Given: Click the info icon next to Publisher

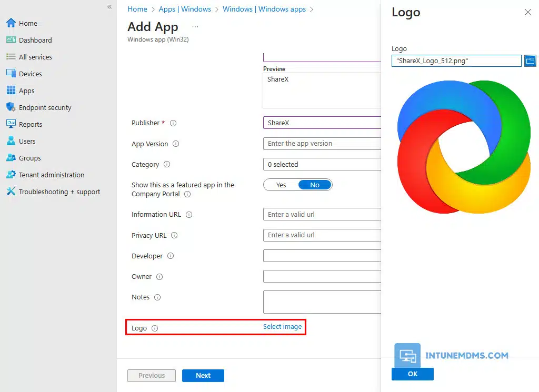Looking at the screenshot, I should pos(173,123).
